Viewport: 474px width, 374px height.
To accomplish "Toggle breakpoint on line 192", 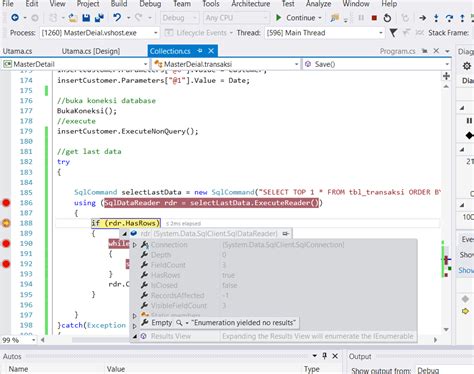I will click(x=6, y=264).
